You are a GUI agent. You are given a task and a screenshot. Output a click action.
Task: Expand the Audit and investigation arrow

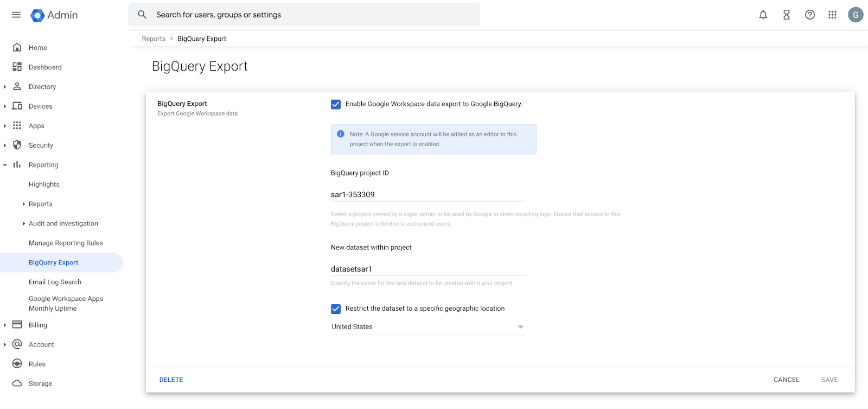click(x=24, y=224)
